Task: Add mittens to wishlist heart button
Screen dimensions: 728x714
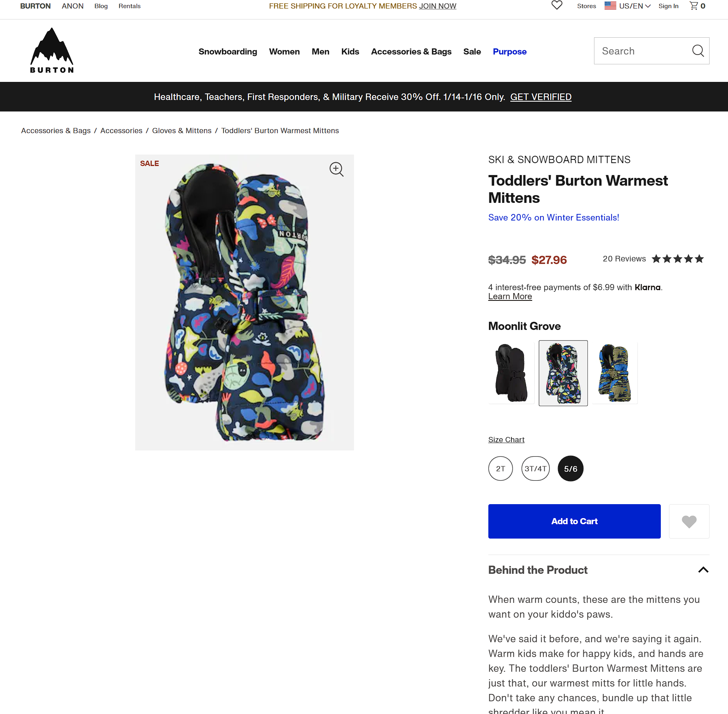Action: (689, 521)
